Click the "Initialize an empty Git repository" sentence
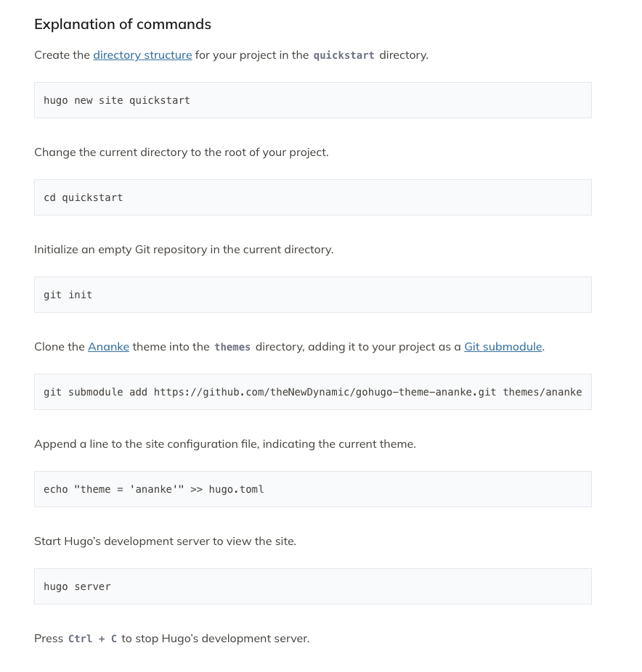The width and height of the screenshot is (642, 672). point(184,250)
